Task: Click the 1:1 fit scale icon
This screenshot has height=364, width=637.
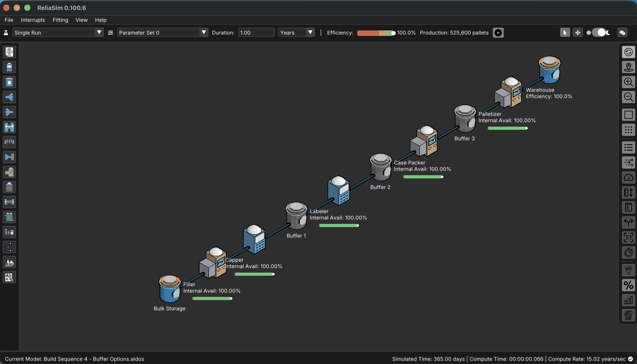Action: [x=629, y=238]
